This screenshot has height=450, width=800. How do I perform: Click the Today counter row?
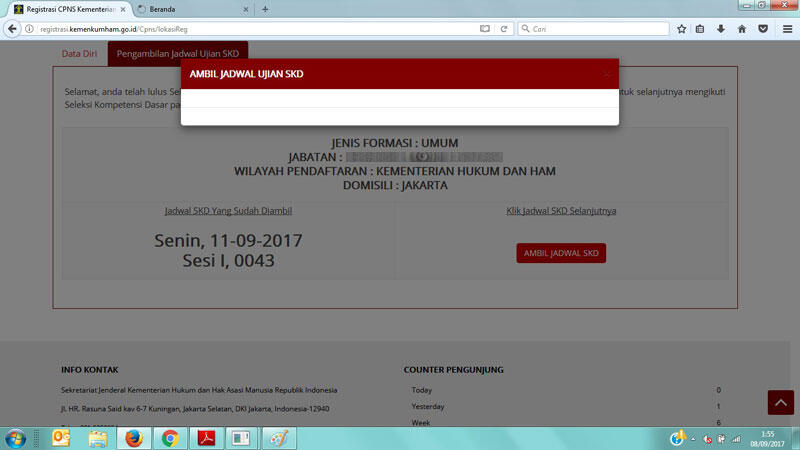(566, 390)
